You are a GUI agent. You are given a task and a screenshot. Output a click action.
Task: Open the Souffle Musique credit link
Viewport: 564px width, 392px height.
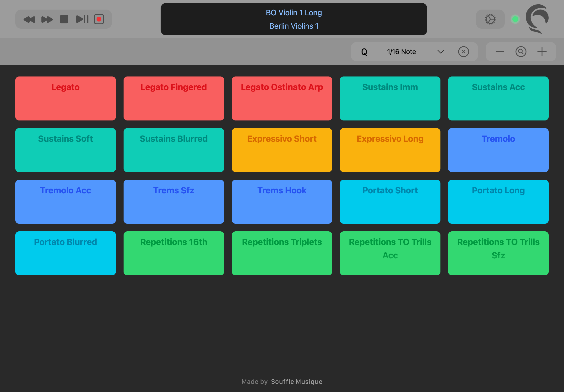click(x=297, y=381)
